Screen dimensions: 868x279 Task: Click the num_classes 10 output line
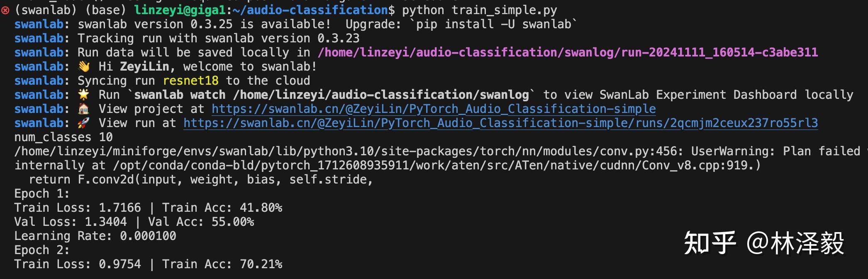pyautogui.click(x=63, y=137)
